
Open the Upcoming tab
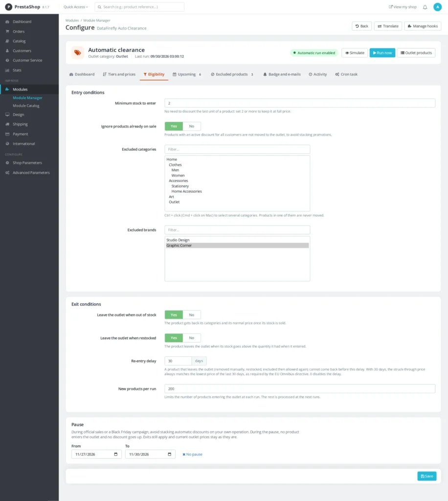pos(187,74)
